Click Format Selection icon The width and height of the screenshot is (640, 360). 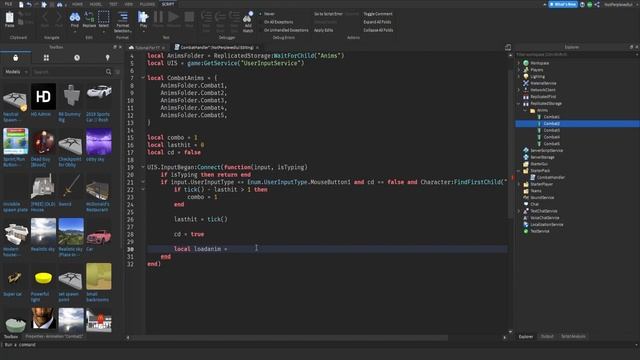[122, 17]
